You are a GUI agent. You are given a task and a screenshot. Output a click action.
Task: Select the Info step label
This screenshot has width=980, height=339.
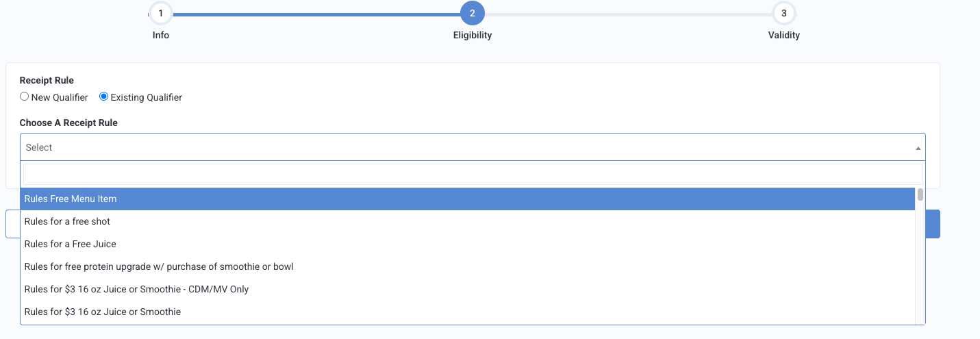pyautogui.click(x=161, y=35)
